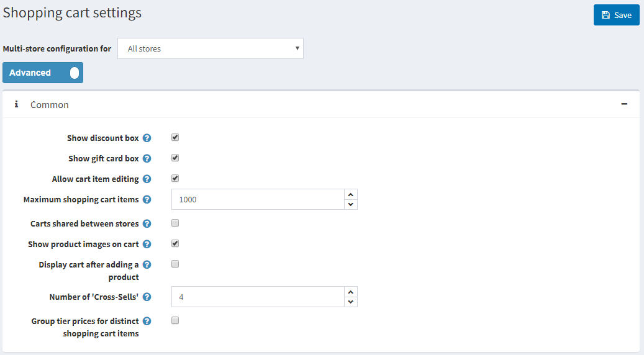Uncheck Show product images on cart

click(x=175, y=243)
